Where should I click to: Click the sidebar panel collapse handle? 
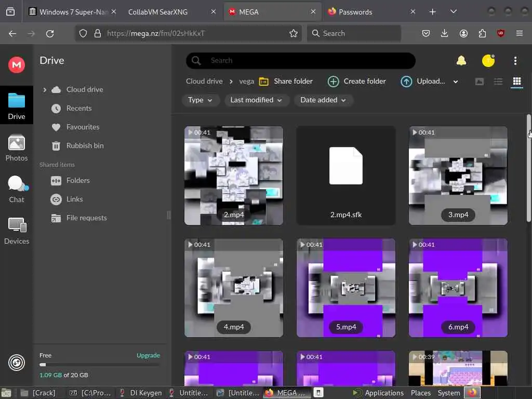(169, 215)
